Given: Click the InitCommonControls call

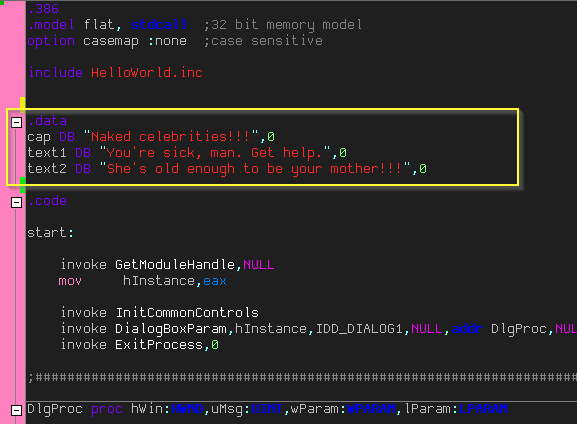Looking at the screenshot, I should [187, 312].
